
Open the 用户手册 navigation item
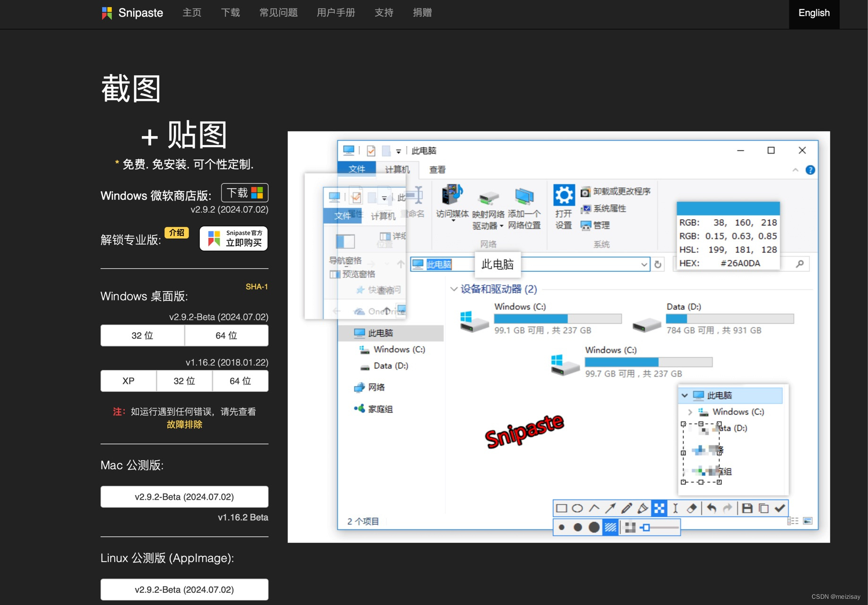[335, 13]
